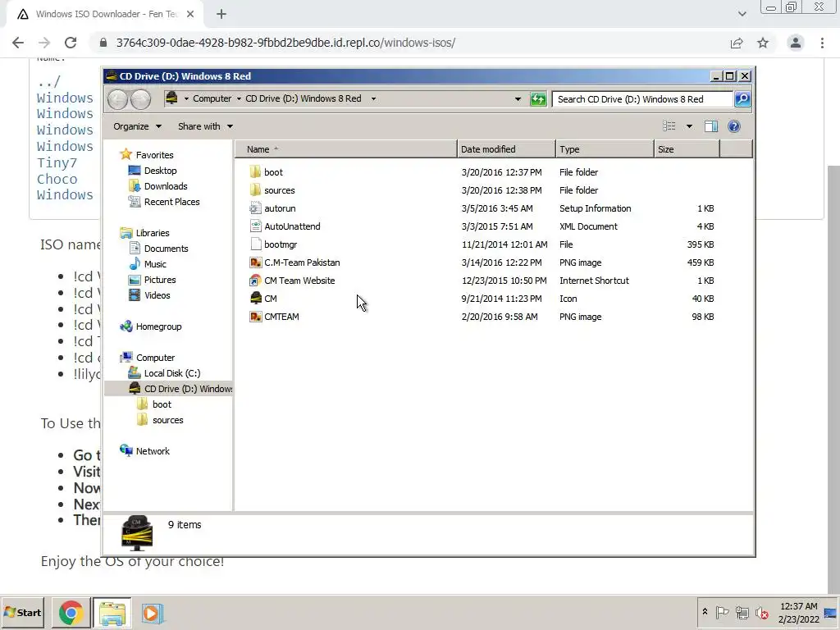Select Recent Places in navigation pane
This screenshot has height=630, width=840.
tap(171, 202)
